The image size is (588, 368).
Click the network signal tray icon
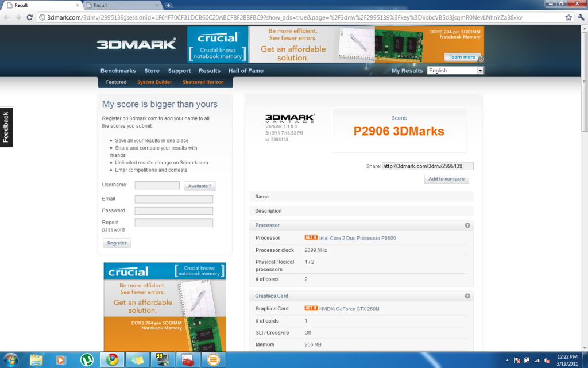coord(536,361)
